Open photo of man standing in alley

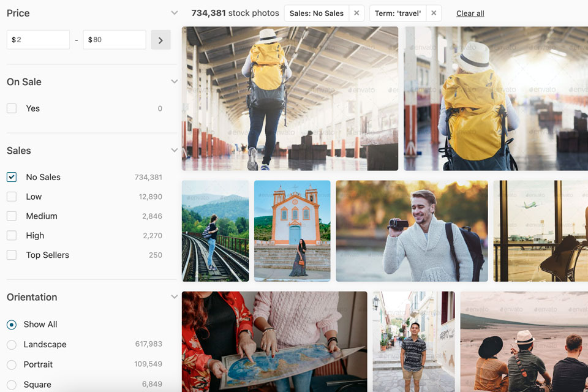click(x=413, y=342)
